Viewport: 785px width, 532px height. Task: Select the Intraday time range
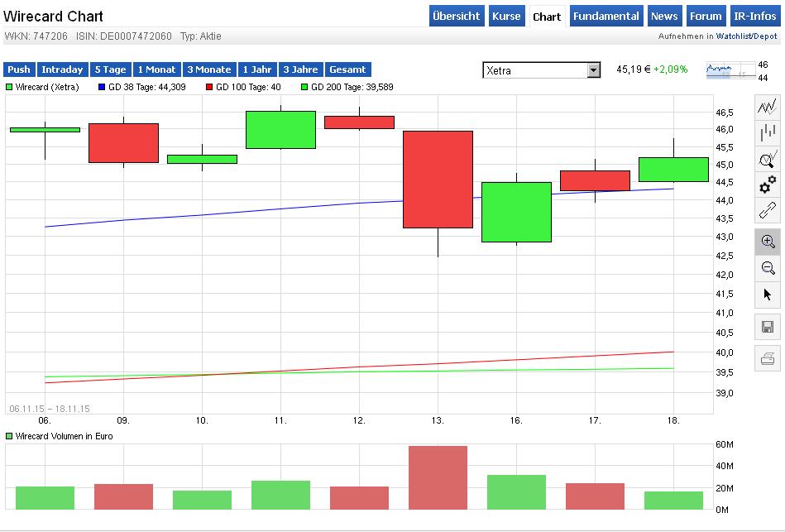[62, 69]
